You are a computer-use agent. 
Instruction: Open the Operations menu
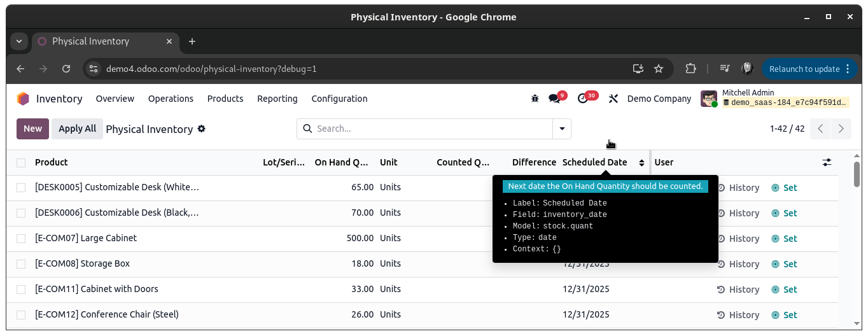(x=171, y=99)
